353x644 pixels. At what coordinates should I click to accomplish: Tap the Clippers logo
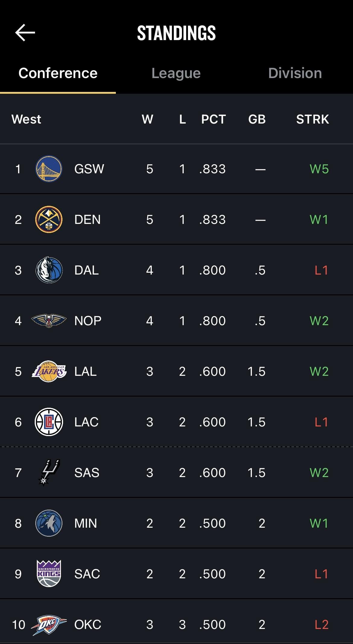(x=49, y=422)
